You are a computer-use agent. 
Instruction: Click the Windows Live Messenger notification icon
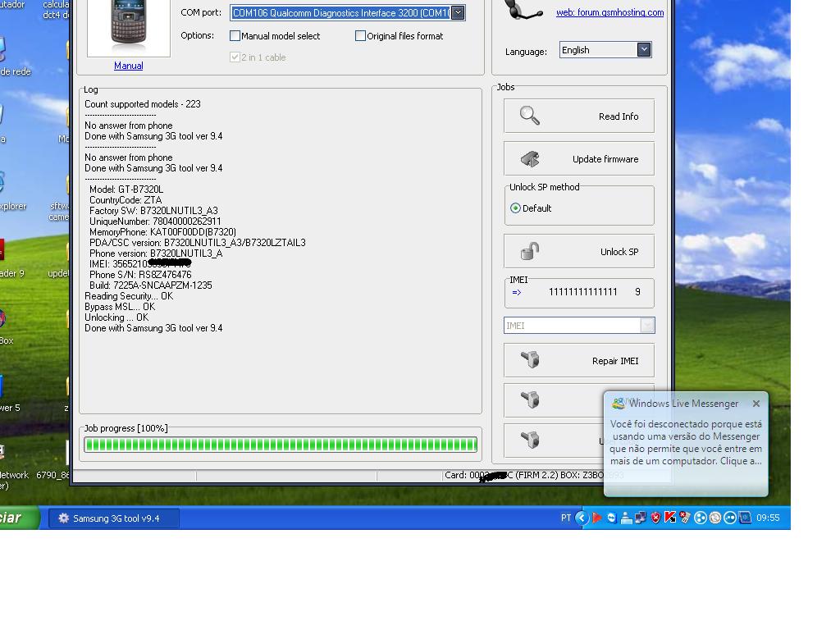coord(619,404)
